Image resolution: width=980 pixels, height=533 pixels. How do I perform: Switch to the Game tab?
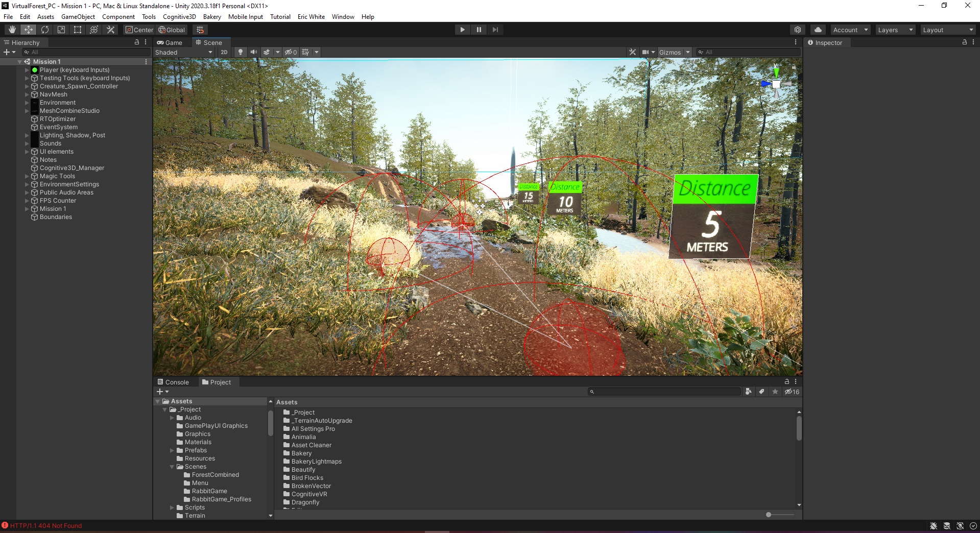coord(170,42)
